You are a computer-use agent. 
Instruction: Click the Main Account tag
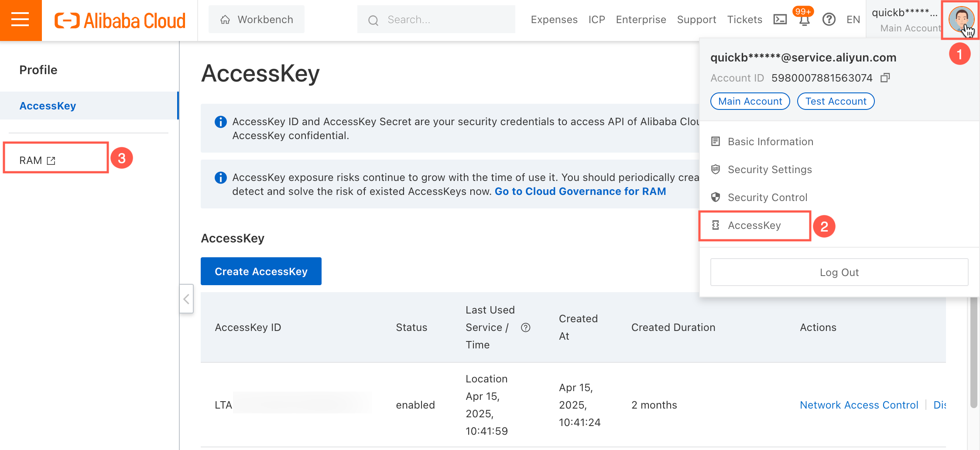(x=750, y=101)
